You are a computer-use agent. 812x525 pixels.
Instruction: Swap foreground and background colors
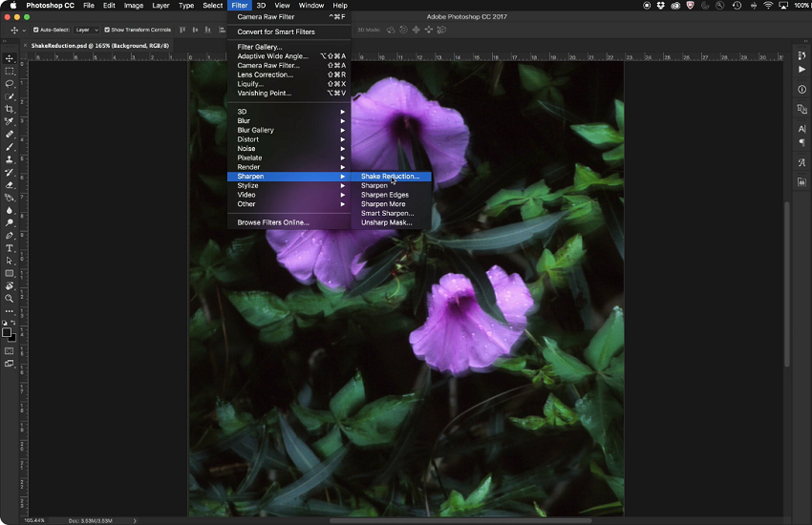13,323
